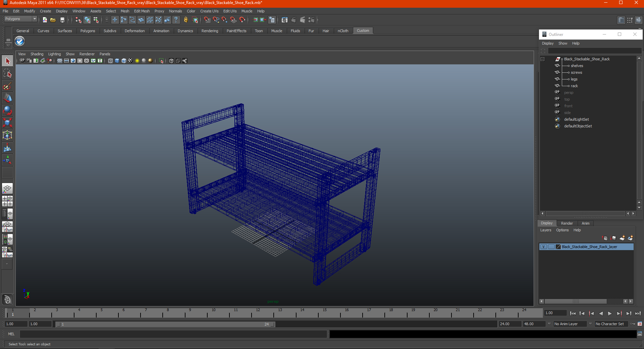
Task: Click the Snap to points magnet icon
Action: pyautogui.click(x=225, y=20)
